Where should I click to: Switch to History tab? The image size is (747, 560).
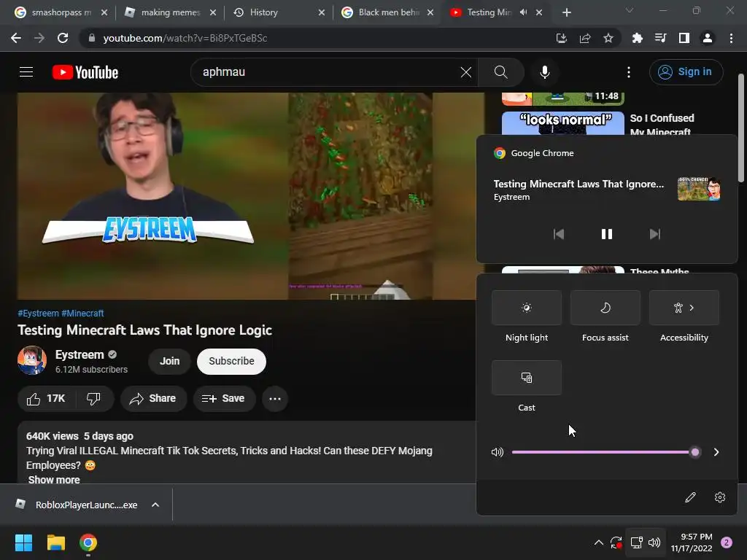pos(279,12)
